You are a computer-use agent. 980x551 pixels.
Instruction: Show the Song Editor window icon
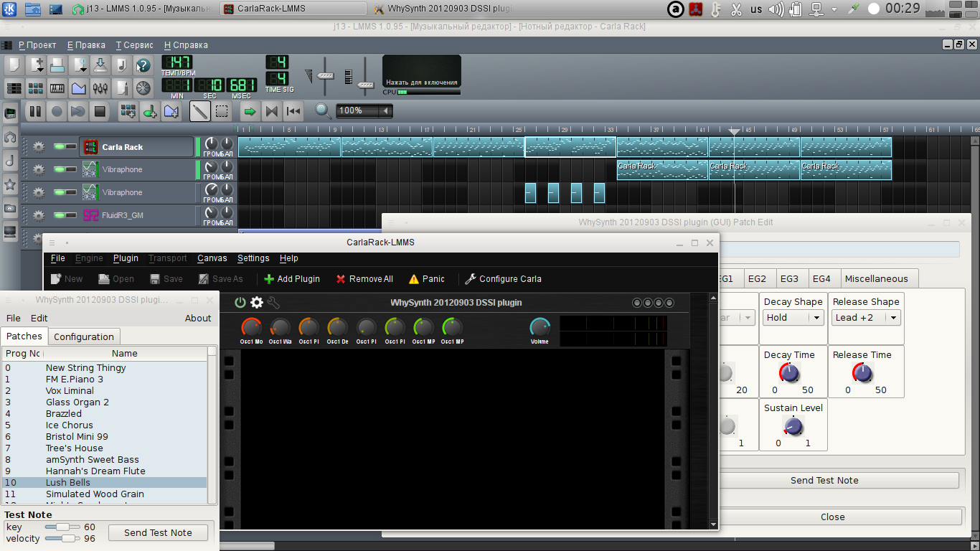(x=14, y=88)
